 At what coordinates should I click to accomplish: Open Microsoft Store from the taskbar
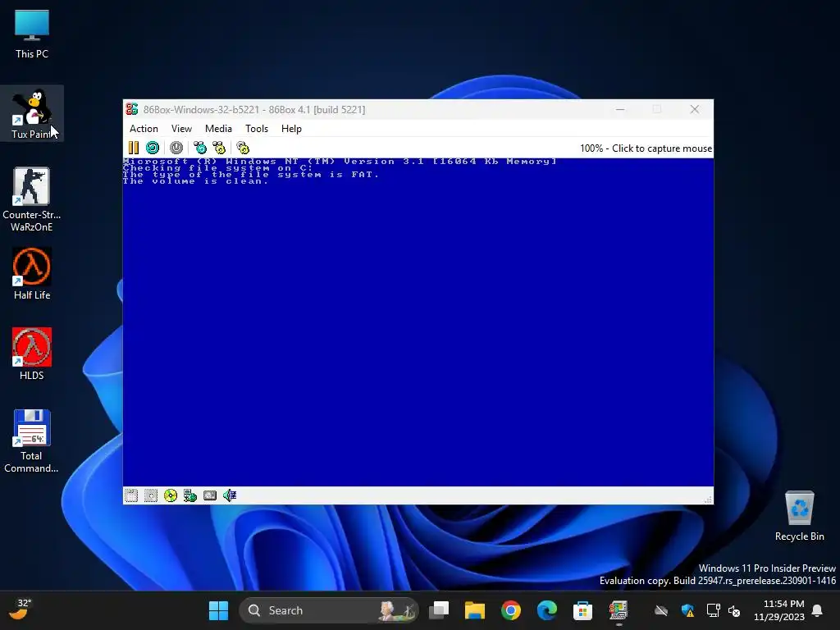pyautogui.click(x=583, y=610)
